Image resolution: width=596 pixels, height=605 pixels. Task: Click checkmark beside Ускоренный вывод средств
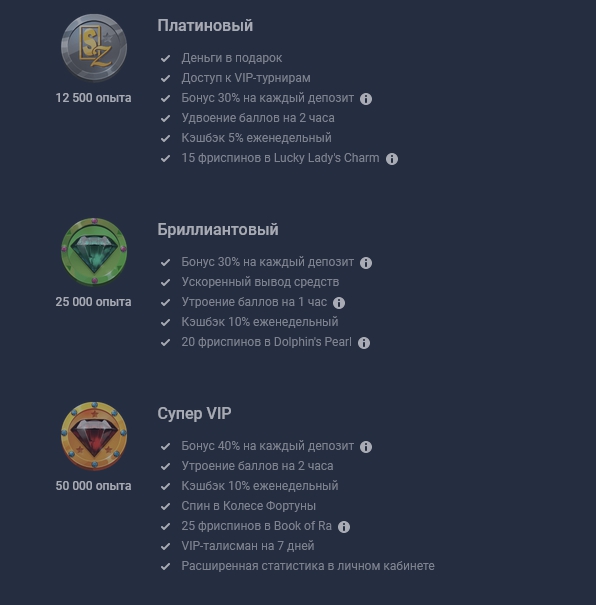[x=165, y=282]
